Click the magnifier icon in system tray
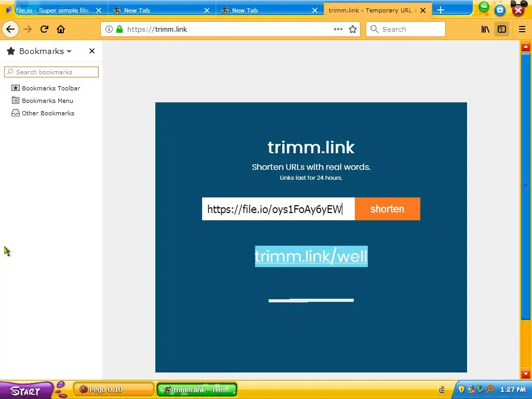This screenshot has width=532, height=399. coord(490,389)
